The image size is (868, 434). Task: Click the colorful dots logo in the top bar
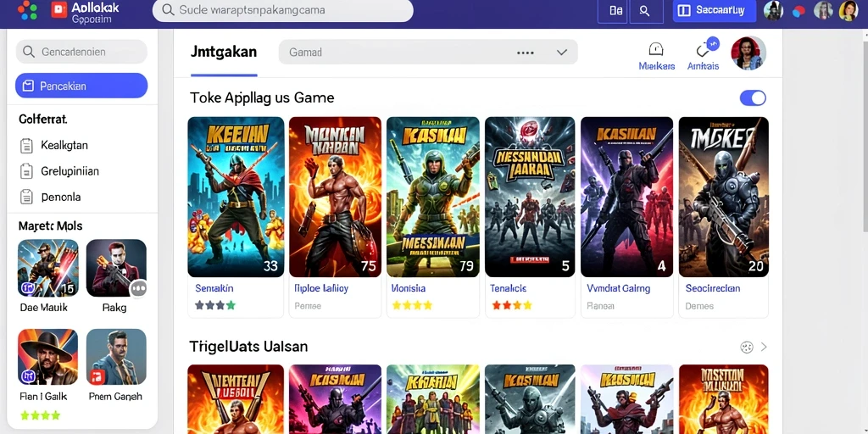tap(27, 10)
